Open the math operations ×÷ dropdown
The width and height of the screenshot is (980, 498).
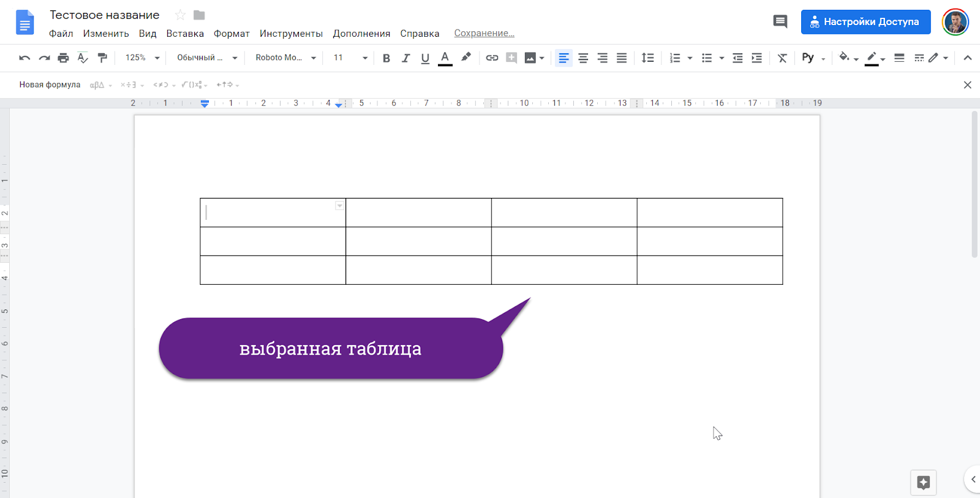pos(132,85)
